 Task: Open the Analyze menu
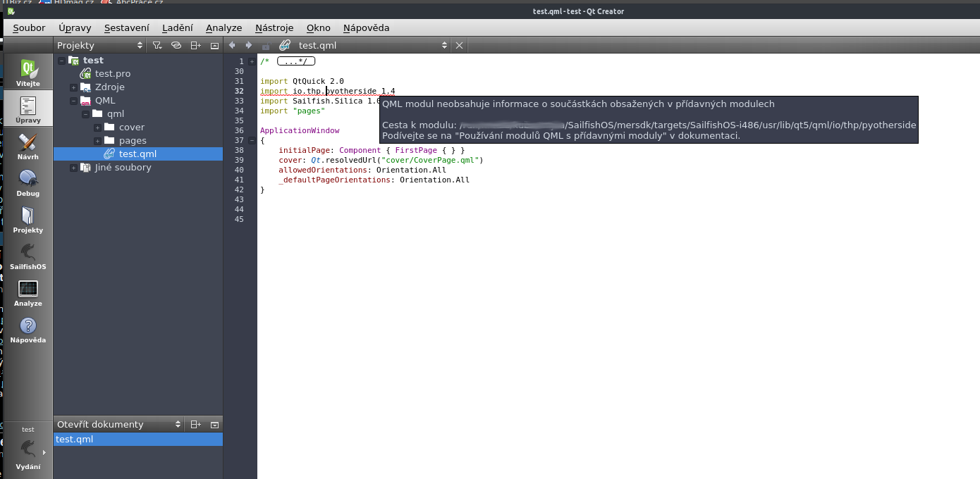pyautogui.click(x=224, y=28)
